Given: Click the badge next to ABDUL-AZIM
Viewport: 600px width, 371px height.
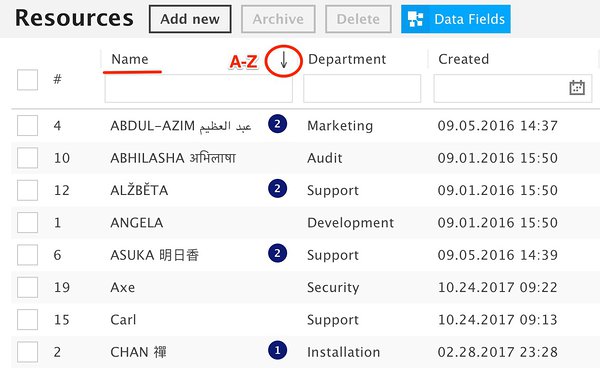Looking at the screenshot, I should pyautogui.click(x=277, y=124).
